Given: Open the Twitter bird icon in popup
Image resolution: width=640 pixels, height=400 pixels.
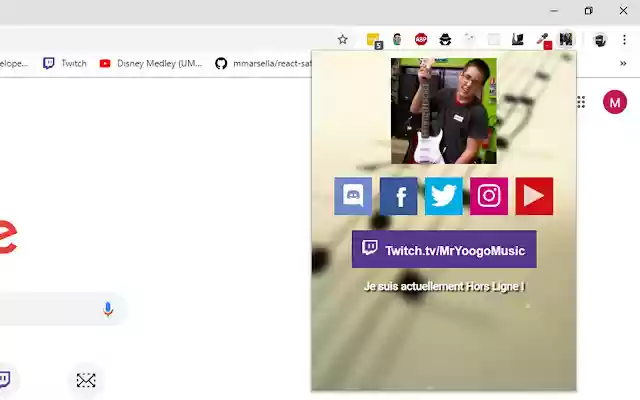Looking at the screenshot, I should point(444,196).
